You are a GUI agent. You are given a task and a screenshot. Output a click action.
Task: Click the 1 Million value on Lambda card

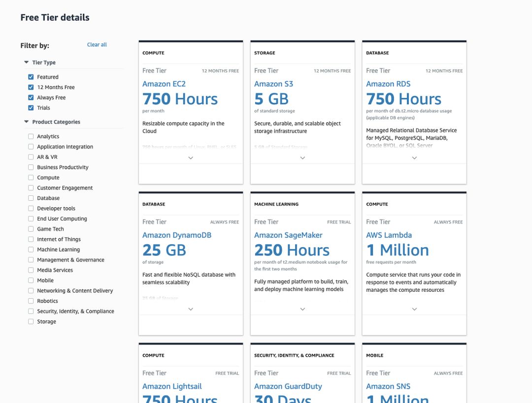pyautogui.click(x=398, y=250)
